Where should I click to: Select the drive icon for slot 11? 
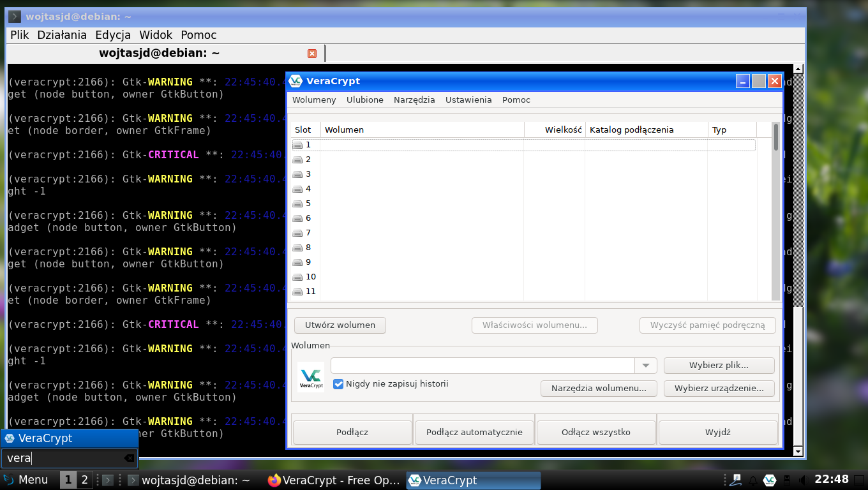[297, 292]
